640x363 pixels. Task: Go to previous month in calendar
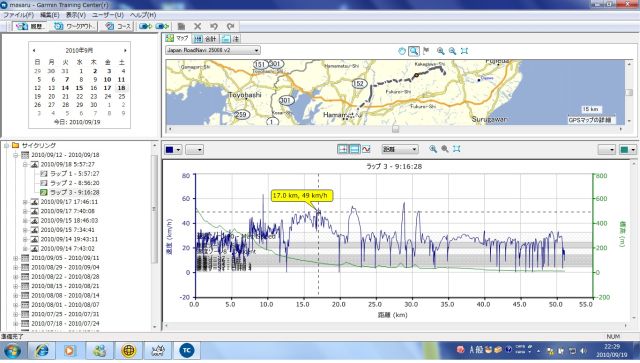[34, 51]
